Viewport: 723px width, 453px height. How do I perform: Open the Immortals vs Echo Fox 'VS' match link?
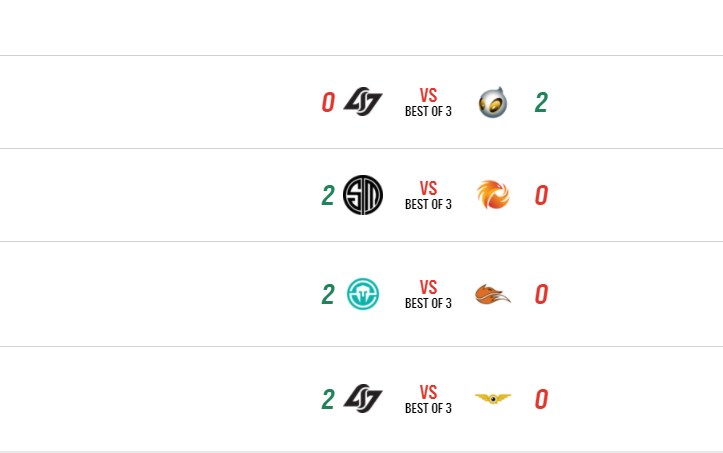click(428, 294)
